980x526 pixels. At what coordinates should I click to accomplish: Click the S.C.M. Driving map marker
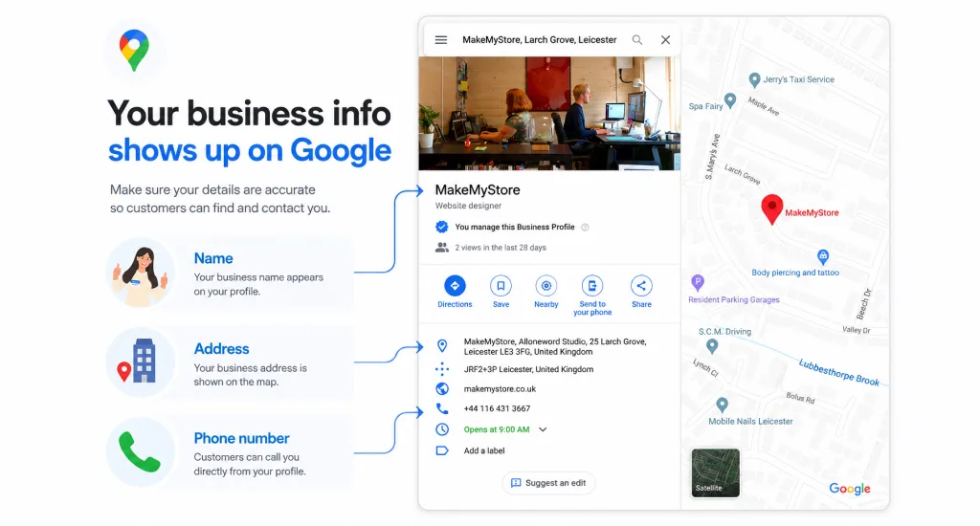712,346
